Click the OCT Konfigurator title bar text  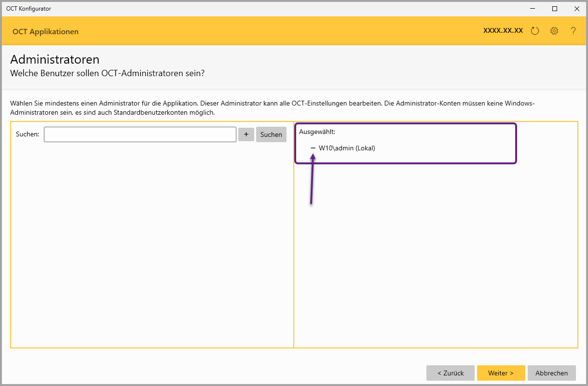click(x=28, y=9)
